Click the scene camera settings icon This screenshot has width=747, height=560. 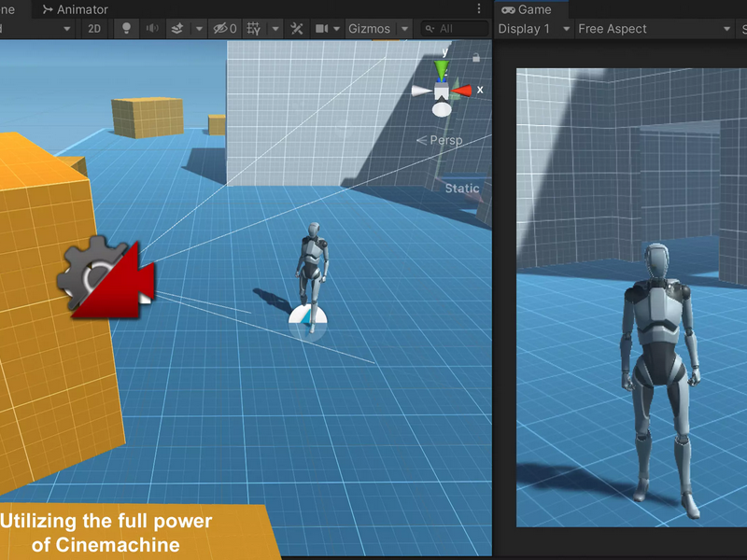tap(321, 29)
